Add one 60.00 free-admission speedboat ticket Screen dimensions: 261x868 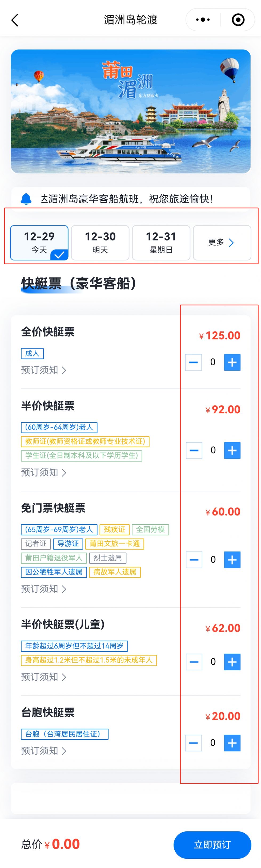(x=232, y=560)
